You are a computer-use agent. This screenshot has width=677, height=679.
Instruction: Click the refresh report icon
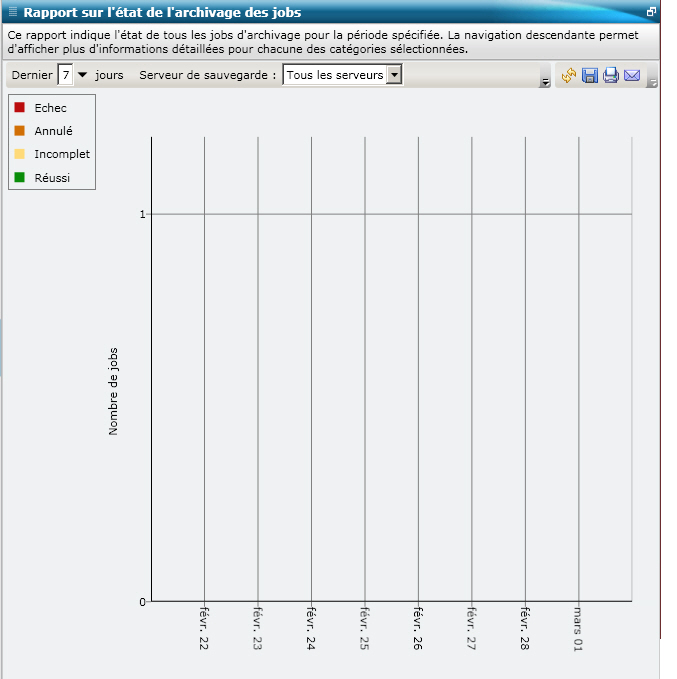tap(569, 75)
